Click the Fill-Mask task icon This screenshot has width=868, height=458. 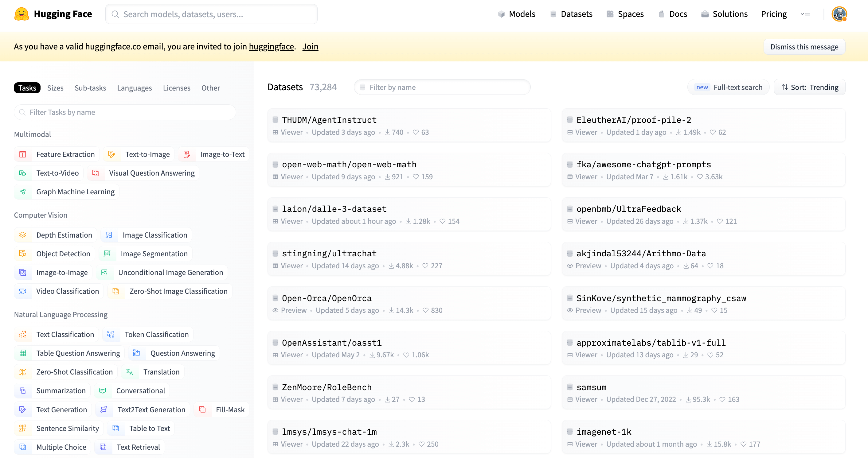[202, 409]
